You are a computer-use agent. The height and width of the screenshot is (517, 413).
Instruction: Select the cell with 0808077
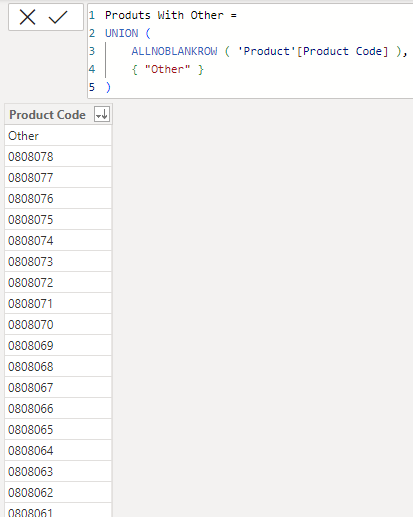tap(58, 178)
